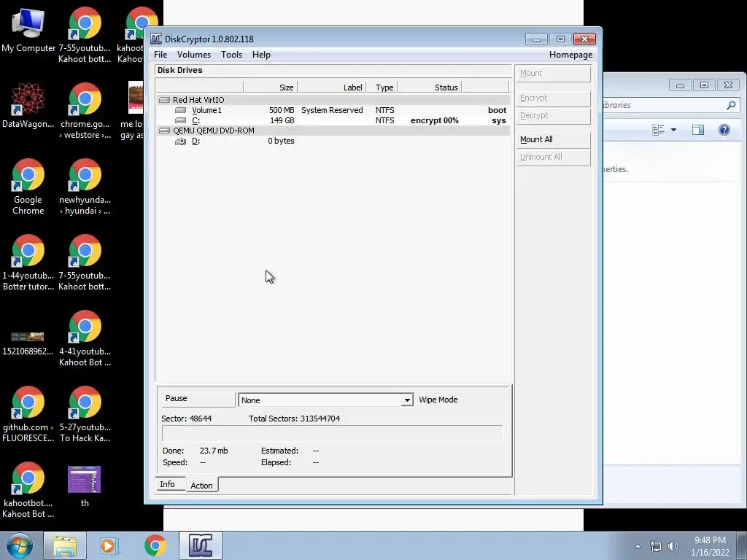The height and width of the screenshot is (560, 747).
Task: Open the 1-44youtube Botter tutorial shortcut
Action: pyautogui.click(x=28, y=262)
